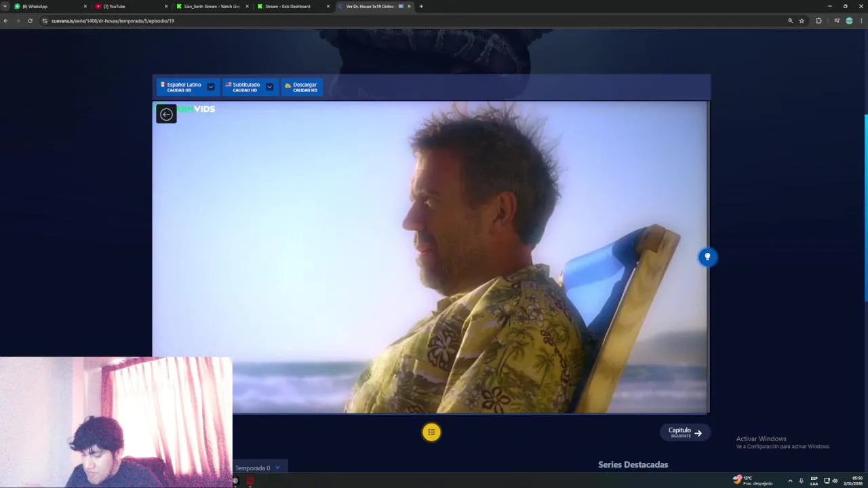Click the Dr. House video frame
Image resolution: width=868 pixels, height=488 pixels.
[x=431, y=257]
